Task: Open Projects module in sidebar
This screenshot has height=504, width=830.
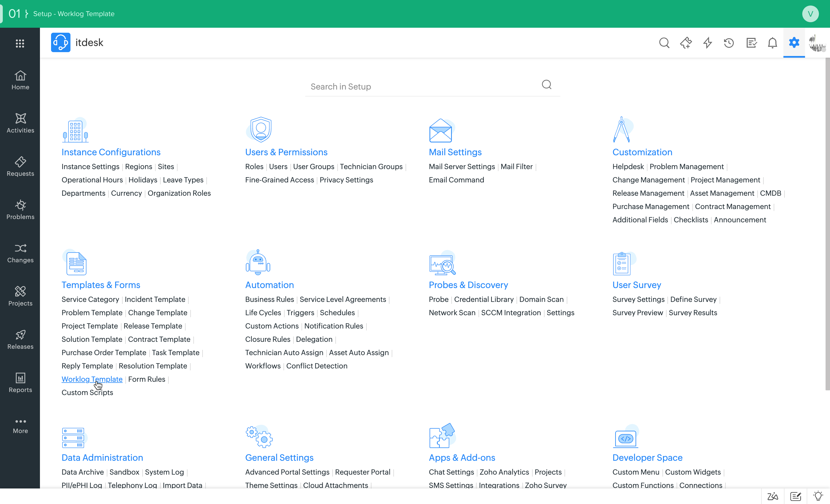Action: pos(20,296)
